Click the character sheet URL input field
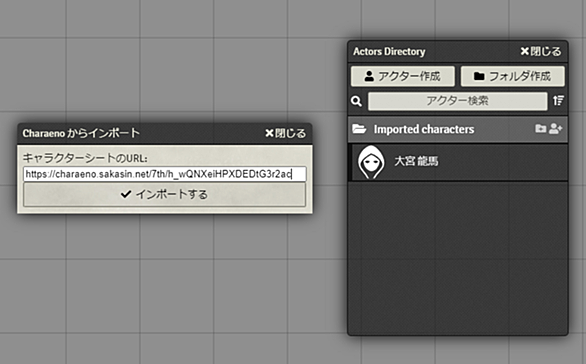 (165, 174)
